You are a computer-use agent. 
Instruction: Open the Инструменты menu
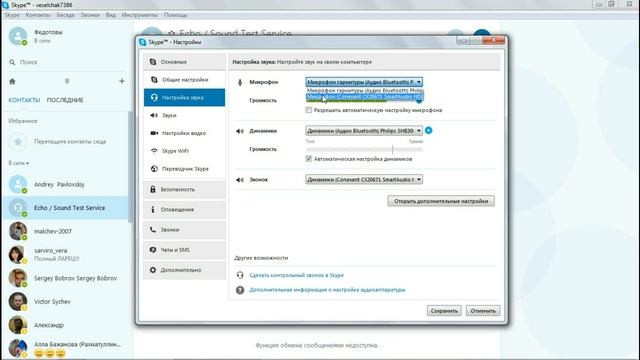point(140,15)
